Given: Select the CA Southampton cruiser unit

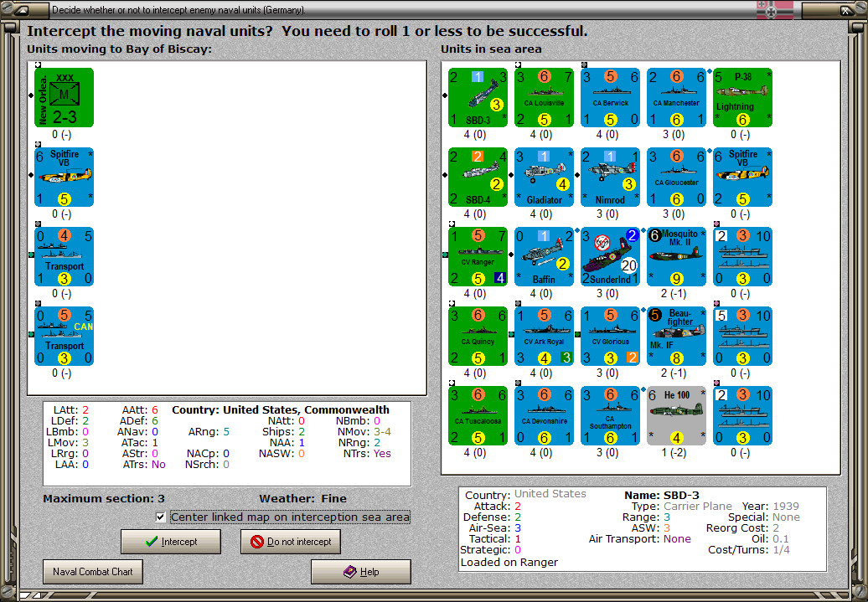Looking at the screenshot, I should (610, 416).
